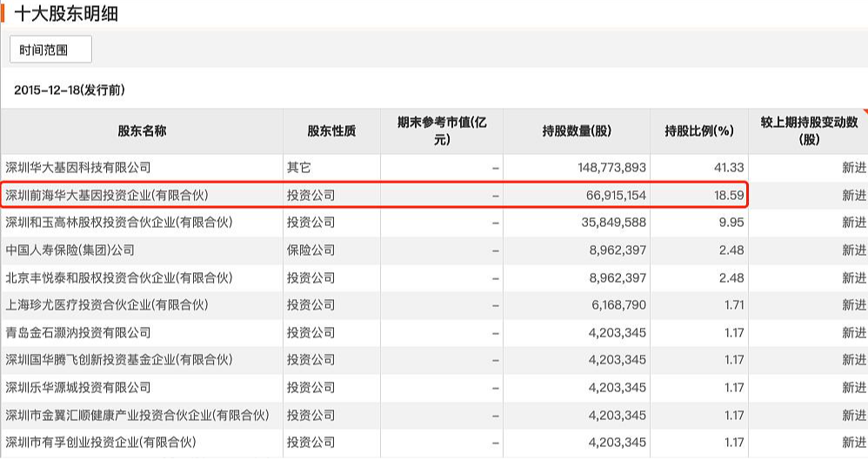Screen dimensions: 868x460
Task: Click 新进 in the 深圳市有孚创业 row
Action: click(854, 442)
